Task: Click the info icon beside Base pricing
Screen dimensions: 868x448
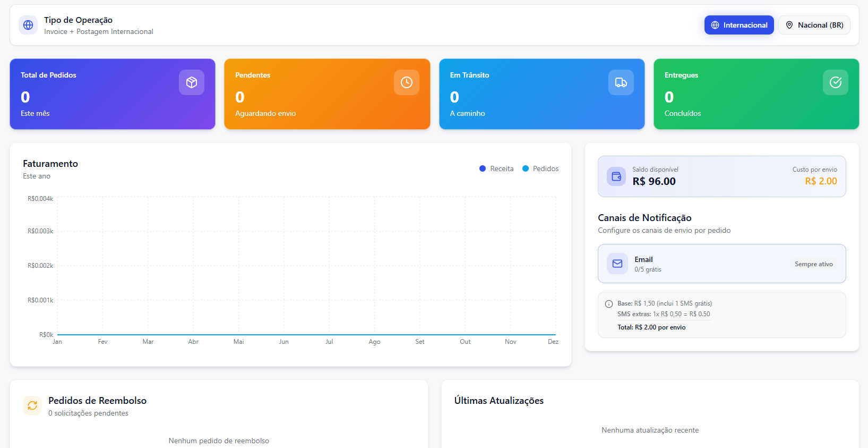Action: coord(609,304)
